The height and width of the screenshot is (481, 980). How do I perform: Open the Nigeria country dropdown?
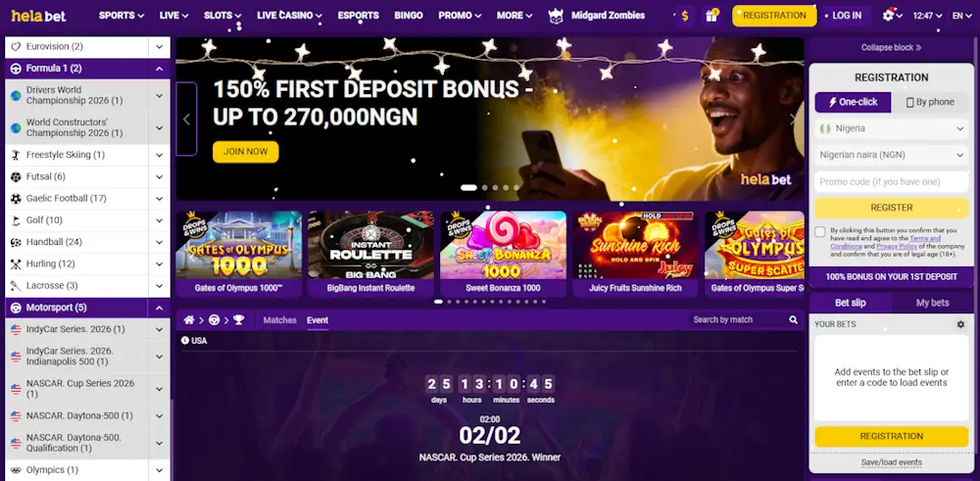point(892,128)
